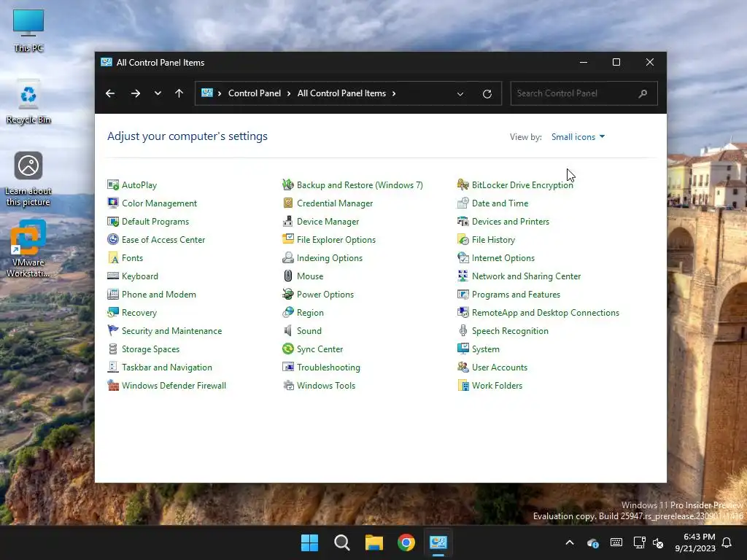
Task: Open the Windows Defender Firewall icon
Action: (x=113, y=385)
